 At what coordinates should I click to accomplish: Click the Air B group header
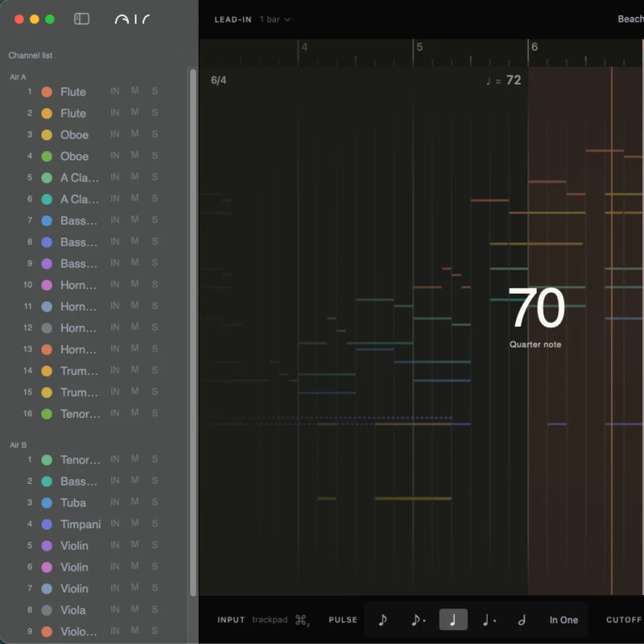click(x=18, y=445)
